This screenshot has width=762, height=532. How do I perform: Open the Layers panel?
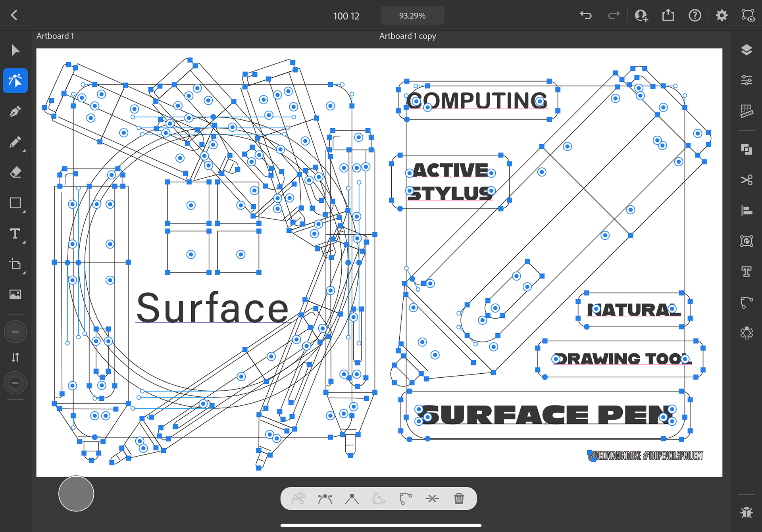[x=747, y=50]
